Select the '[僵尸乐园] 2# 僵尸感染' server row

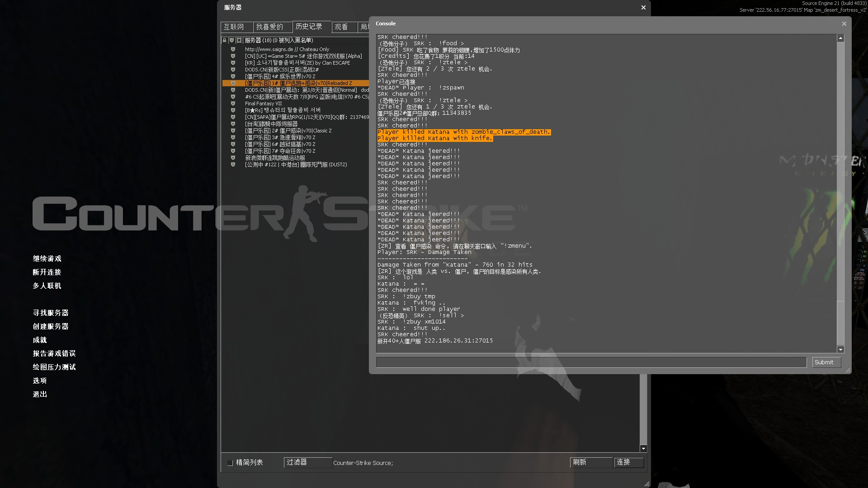click(x=296, y=131)
